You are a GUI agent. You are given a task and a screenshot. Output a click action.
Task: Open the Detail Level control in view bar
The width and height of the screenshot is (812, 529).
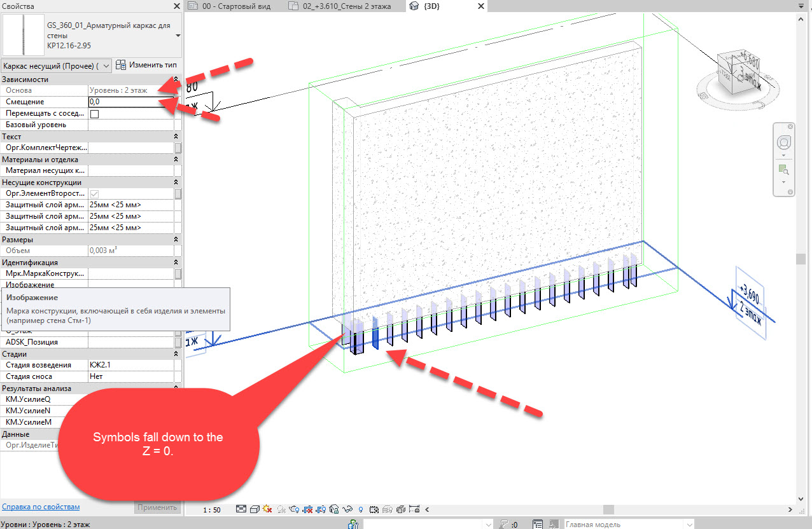(241, 509)
